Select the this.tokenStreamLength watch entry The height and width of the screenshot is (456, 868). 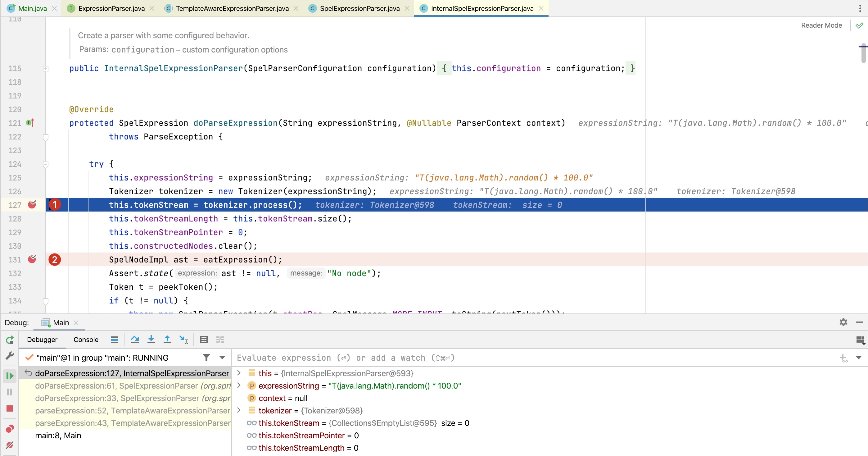coord(303,448)
